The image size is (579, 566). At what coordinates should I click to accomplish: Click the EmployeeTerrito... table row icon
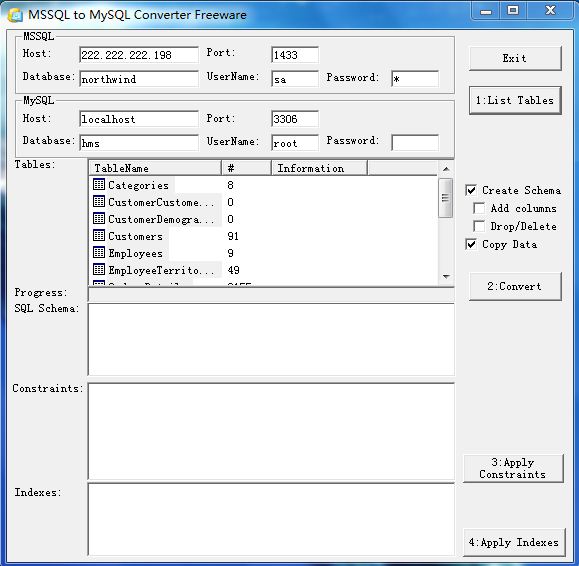(99, 269)
